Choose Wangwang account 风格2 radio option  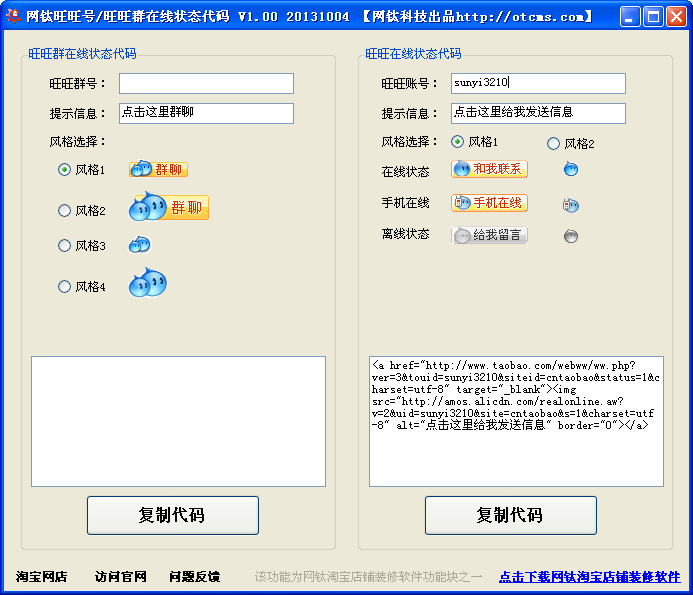tap(553, 144)
